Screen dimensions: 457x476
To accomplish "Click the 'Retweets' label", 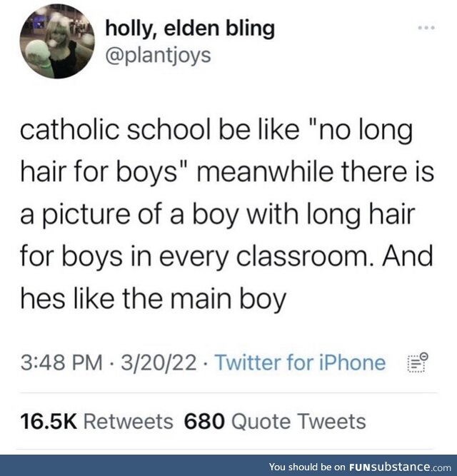I will tap(128, 421).
